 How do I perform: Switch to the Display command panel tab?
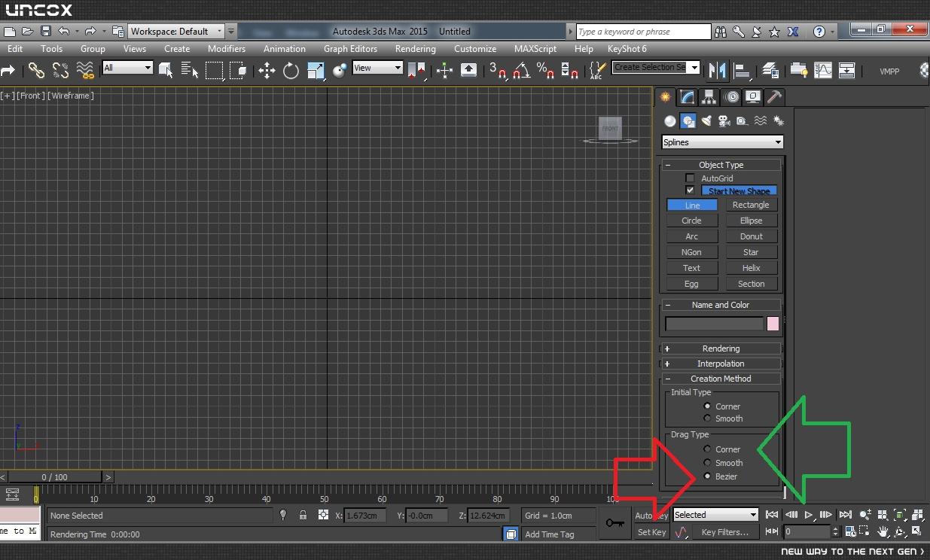(753, 96)
